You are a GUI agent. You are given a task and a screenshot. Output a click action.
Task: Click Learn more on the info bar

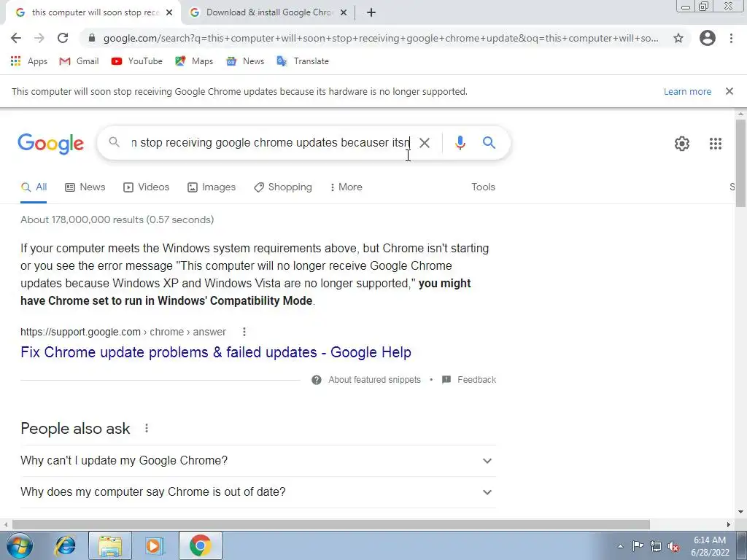[x=687, y=91]
